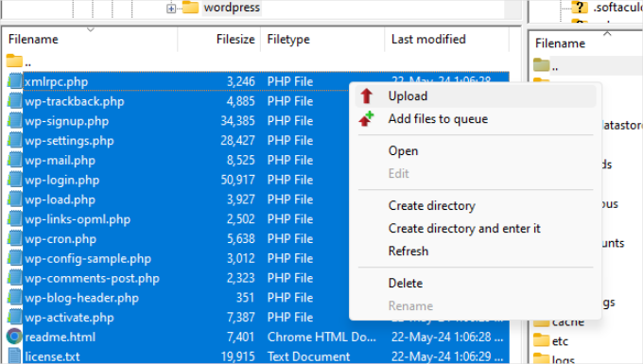Screen dimensions: 643x364
Task: Select the wp-config-sample.php filename
Action: click(88, 259)
